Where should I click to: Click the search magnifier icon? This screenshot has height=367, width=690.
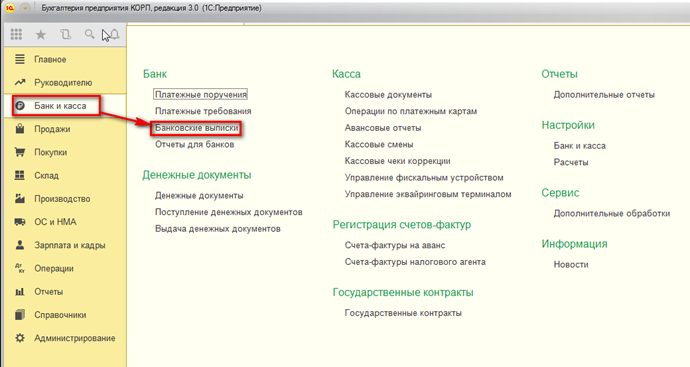click(x=89, y=34)
